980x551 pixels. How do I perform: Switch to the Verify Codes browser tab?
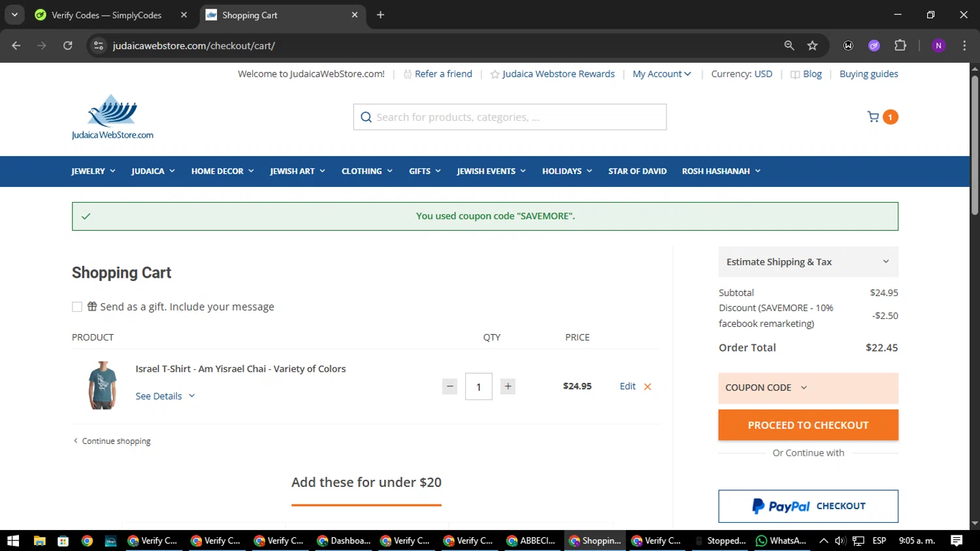click(x=106, y=15)
